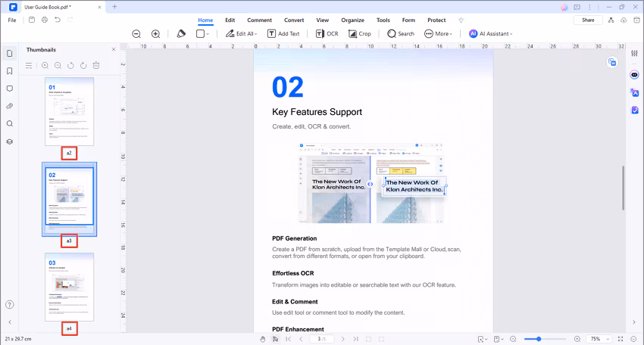Close the User Guide Book.pdf tab

(99, 7)
